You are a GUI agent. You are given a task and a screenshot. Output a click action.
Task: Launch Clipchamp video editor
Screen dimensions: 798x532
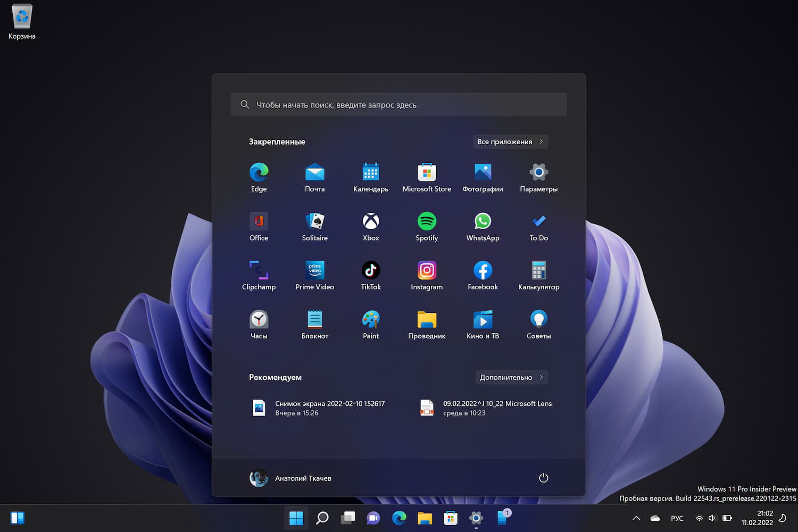coord(259,276)
